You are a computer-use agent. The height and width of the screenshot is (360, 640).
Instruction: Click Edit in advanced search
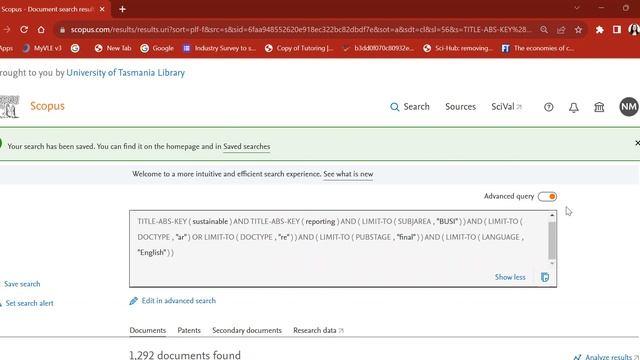(x=173, y=301)
